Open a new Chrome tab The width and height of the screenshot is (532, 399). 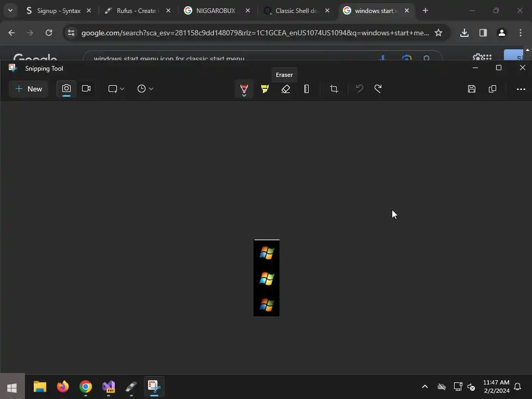tap(425, 10)
